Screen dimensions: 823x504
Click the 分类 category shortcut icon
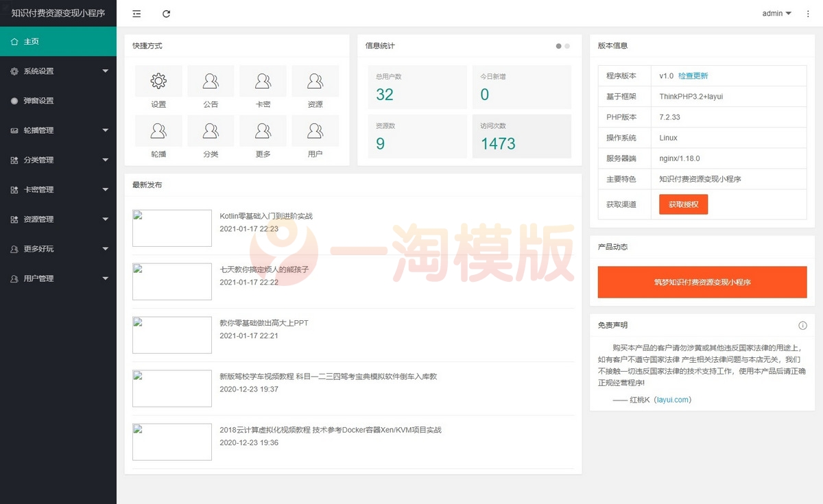211,130
